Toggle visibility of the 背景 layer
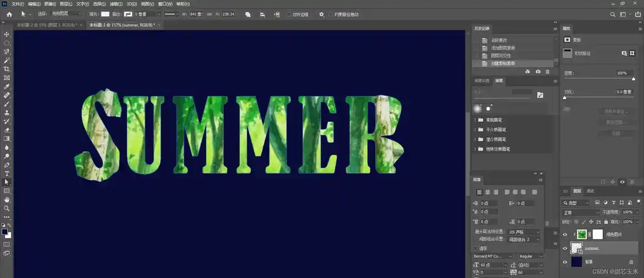644x278 pixels. [x=566, y=262]
